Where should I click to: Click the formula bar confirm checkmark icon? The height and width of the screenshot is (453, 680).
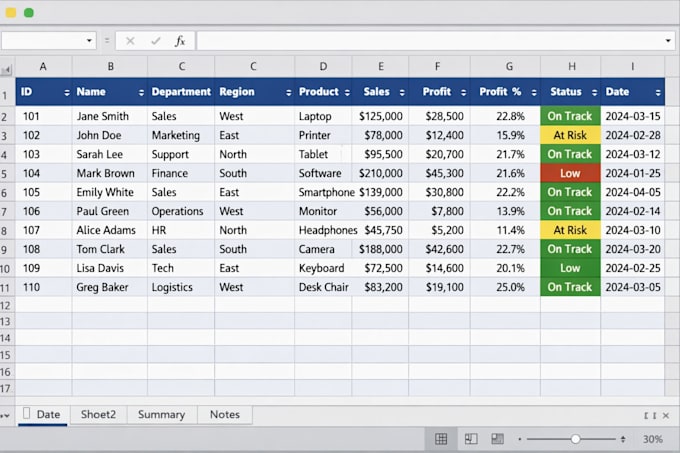[x=155, y=41]
